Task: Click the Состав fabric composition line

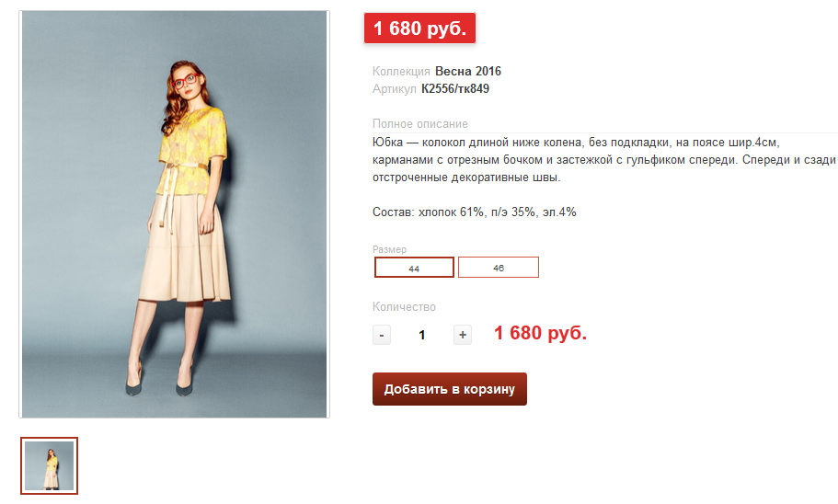Action: (474, 212)
